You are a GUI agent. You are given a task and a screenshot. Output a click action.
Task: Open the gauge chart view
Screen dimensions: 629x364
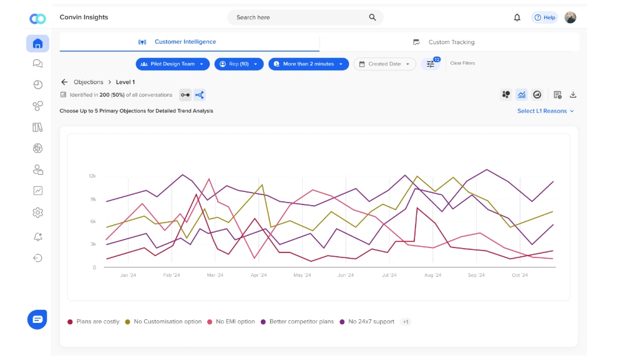[x=537, y=95]
